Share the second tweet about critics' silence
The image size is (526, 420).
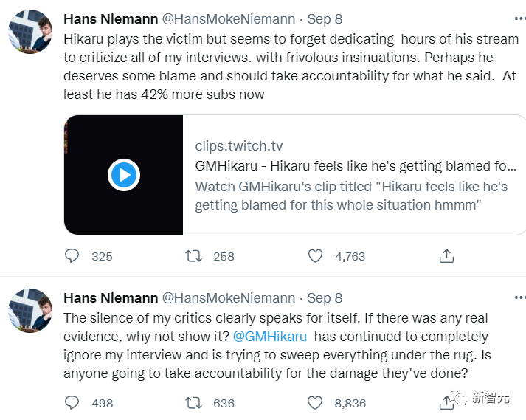coord(446,403)
